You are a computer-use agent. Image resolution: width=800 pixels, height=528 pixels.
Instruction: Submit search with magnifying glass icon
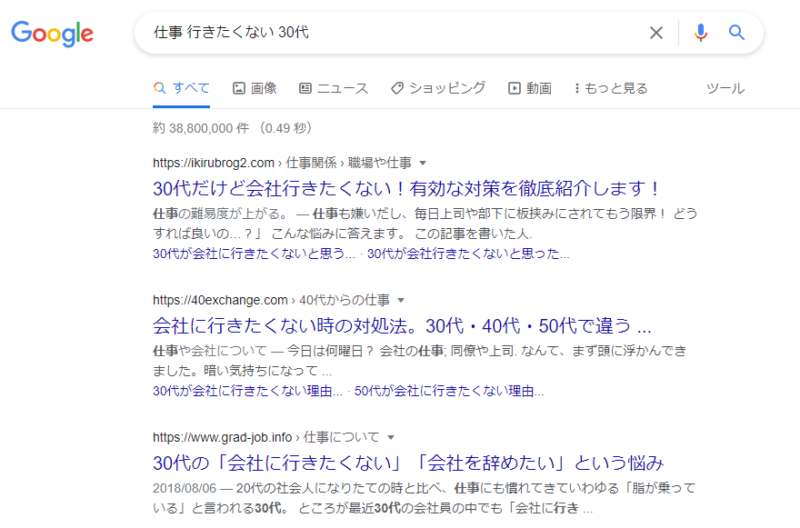pyautogui.click(x=736, y=33)
